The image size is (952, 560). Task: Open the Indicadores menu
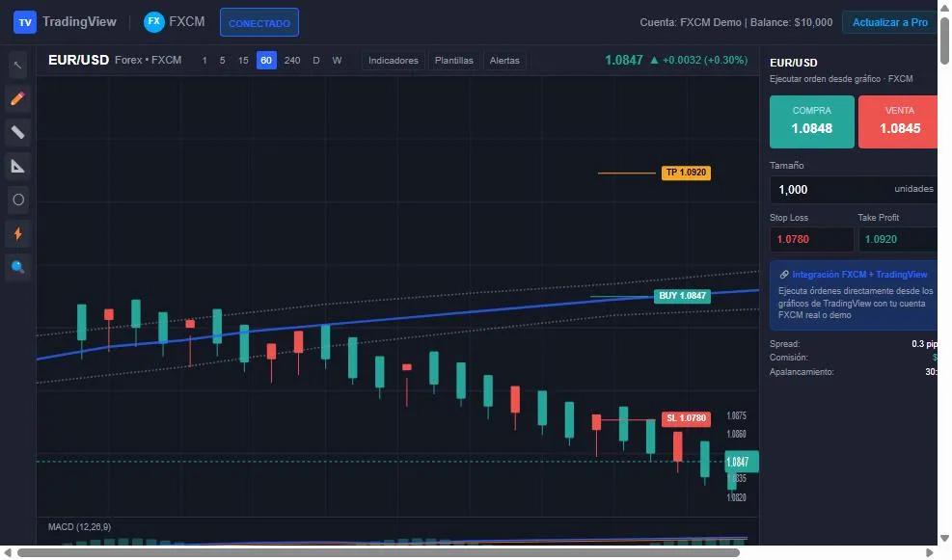pyautogui.click(x=394, y=60)
